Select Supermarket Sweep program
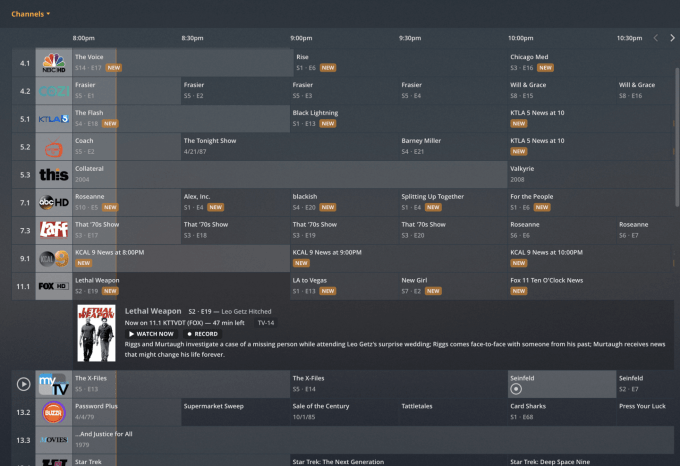 (x=235, y=412)
